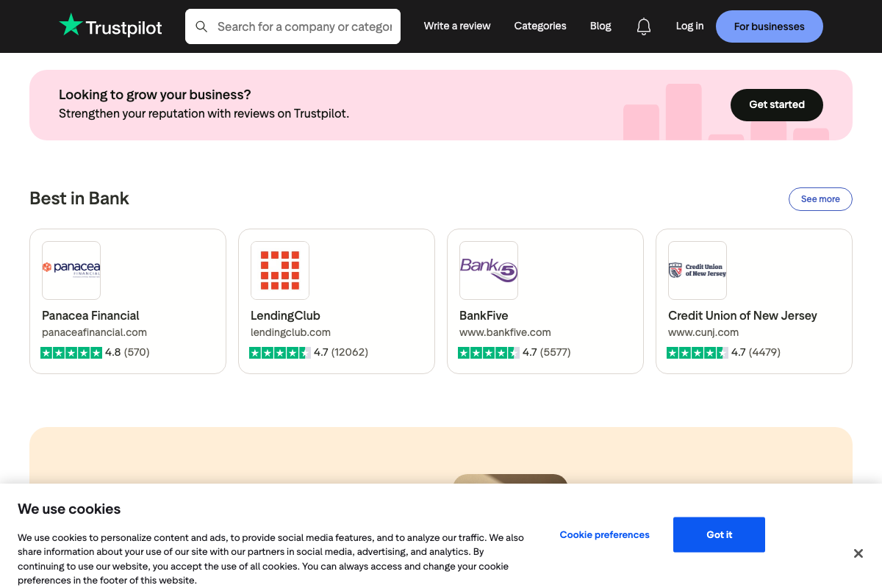Click Looking to grow your business heading

point(155,95)
